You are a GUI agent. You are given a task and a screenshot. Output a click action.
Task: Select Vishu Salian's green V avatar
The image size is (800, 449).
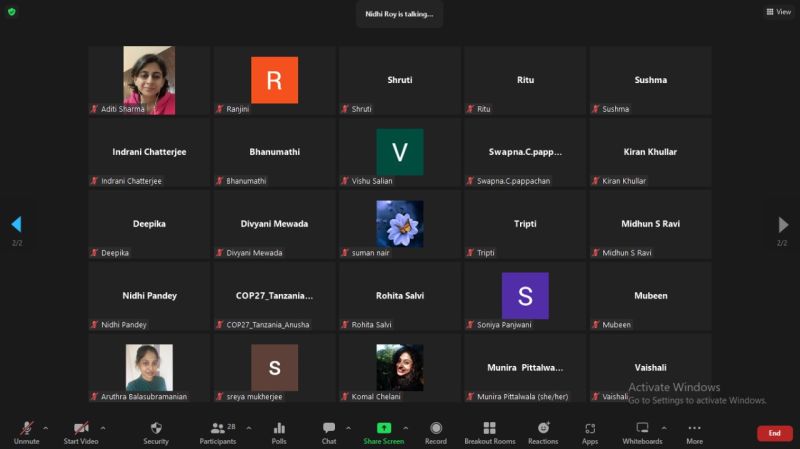[x=400, y=152]
